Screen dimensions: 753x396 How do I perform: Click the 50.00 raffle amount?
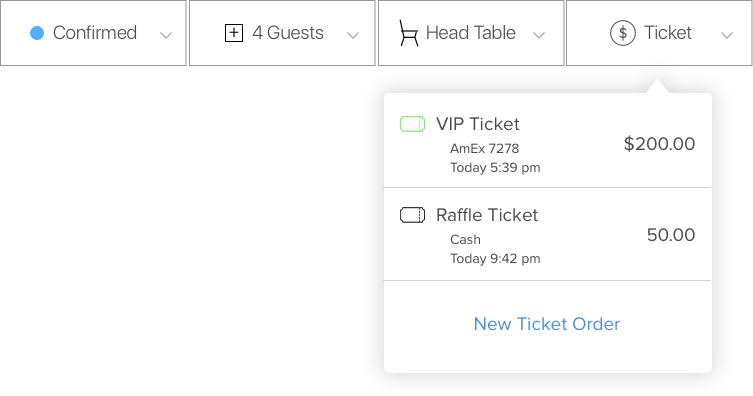[671, 235]
